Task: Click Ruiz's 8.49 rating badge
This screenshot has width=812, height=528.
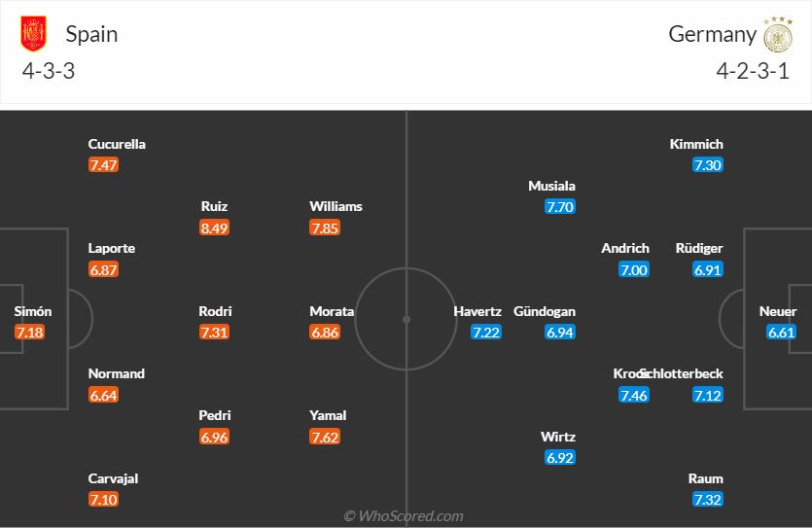Action: click(215, 228)
